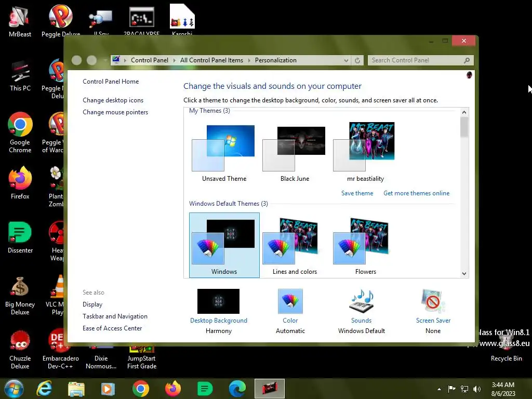Click the active Personalization taskbar button

click(270, 389)
